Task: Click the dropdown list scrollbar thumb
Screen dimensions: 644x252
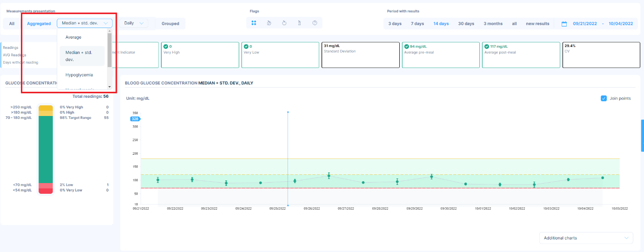Action: tap(109, 50)
